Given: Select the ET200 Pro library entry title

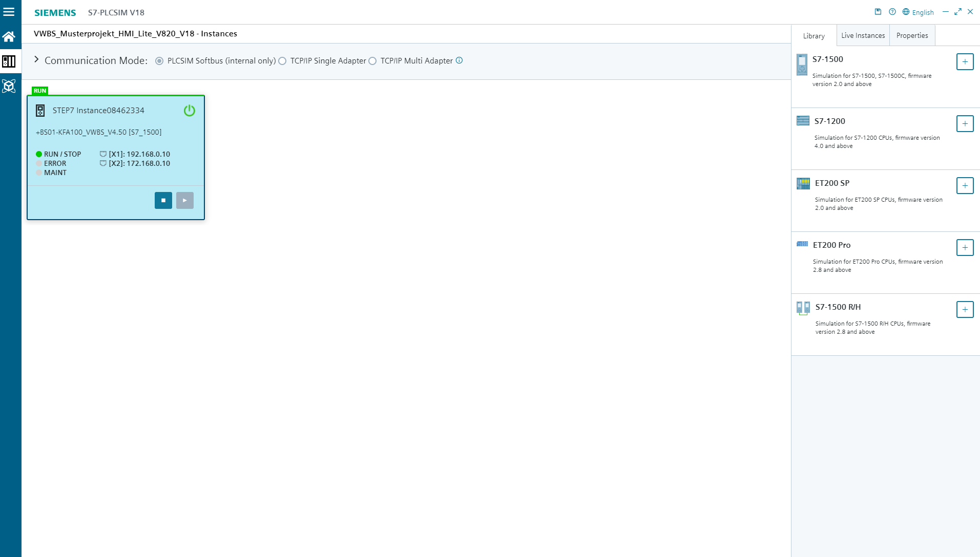Looking at the screenshot, I should [832, 245].
